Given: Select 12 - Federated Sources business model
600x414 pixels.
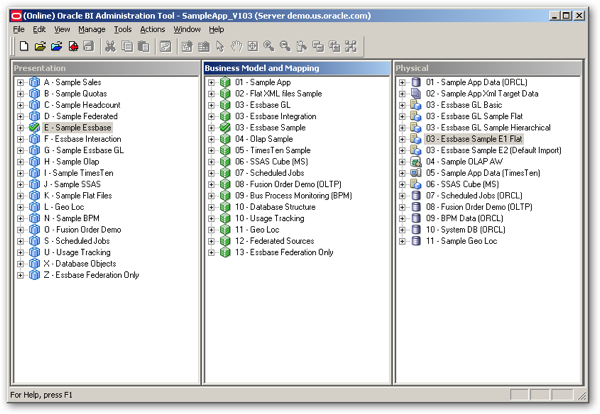Looking at the screenshot, I should (274, 241).
